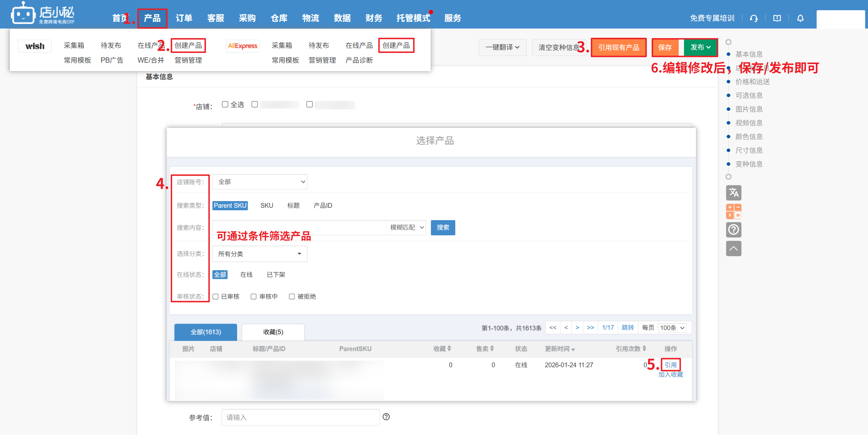Open the 订单 top menu

tap(184, 18)
